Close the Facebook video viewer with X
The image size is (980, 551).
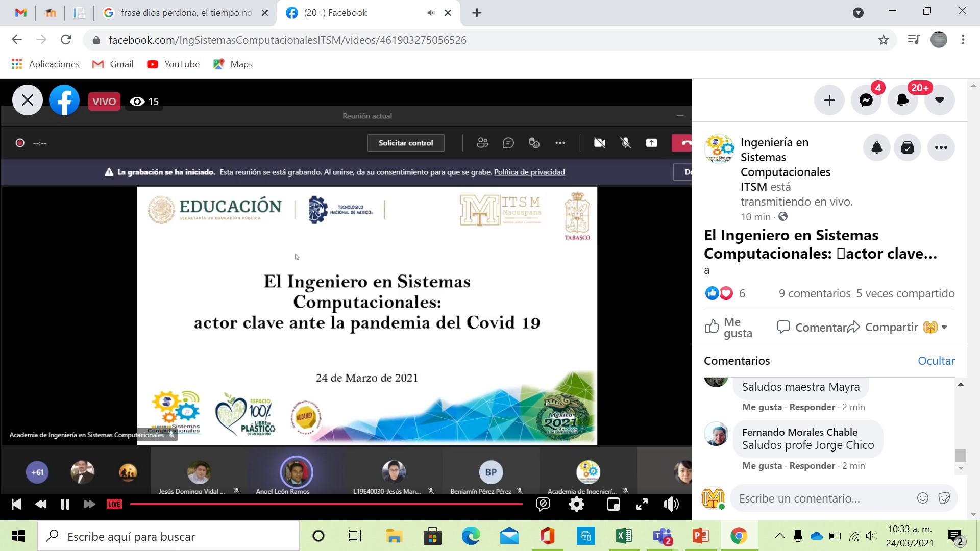pos(28,100)
